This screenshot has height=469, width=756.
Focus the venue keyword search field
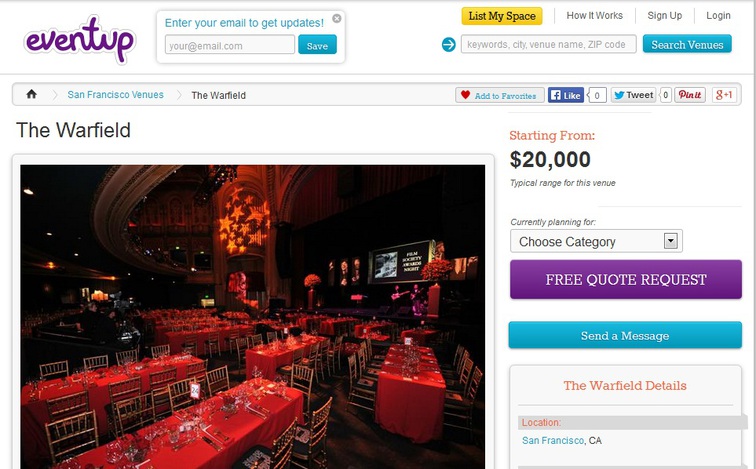pos(549,44)
